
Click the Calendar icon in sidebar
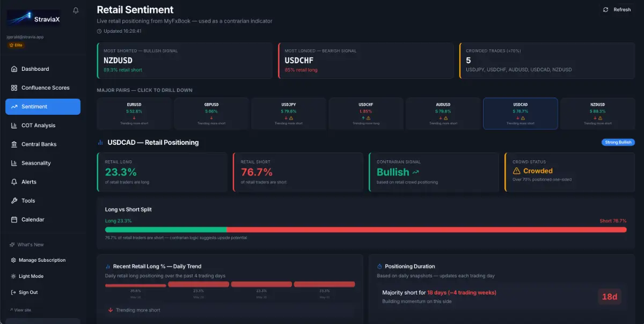[14, 219]
